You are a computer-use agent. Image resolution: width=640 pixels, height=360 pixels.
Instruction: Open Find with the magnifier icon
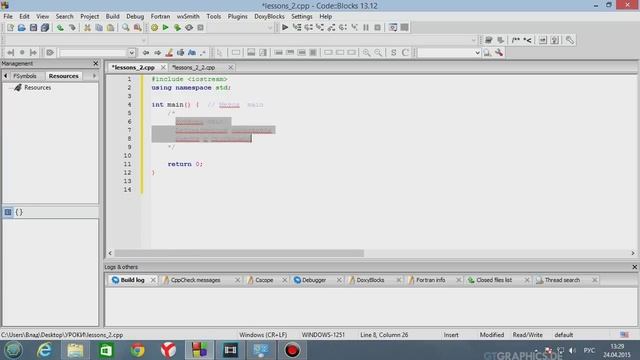[126, 28]
